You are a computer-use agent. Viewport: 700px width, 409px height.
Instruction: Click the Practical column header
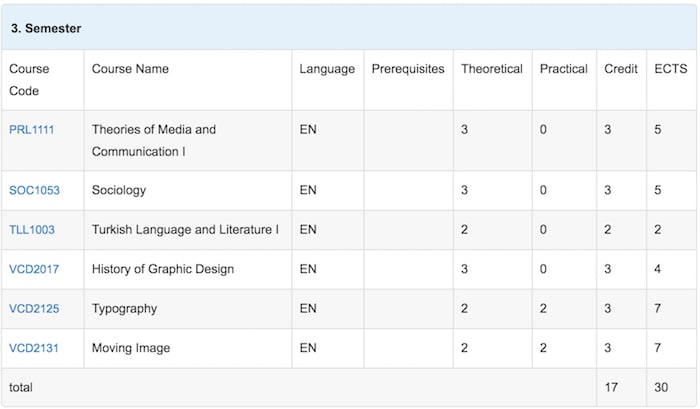tap(564, 69)
